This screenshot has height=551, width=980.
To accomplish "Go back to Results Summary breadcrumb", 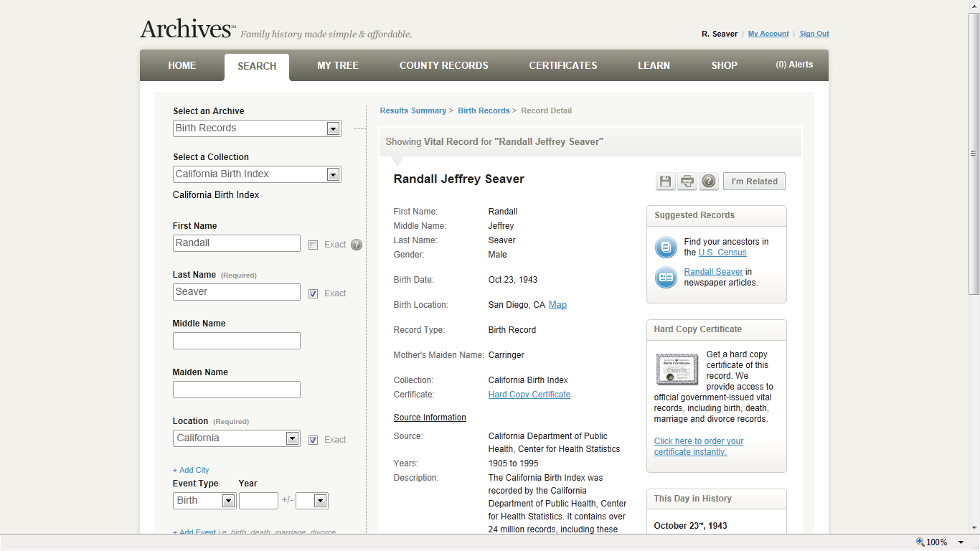I will click(413, 110).
